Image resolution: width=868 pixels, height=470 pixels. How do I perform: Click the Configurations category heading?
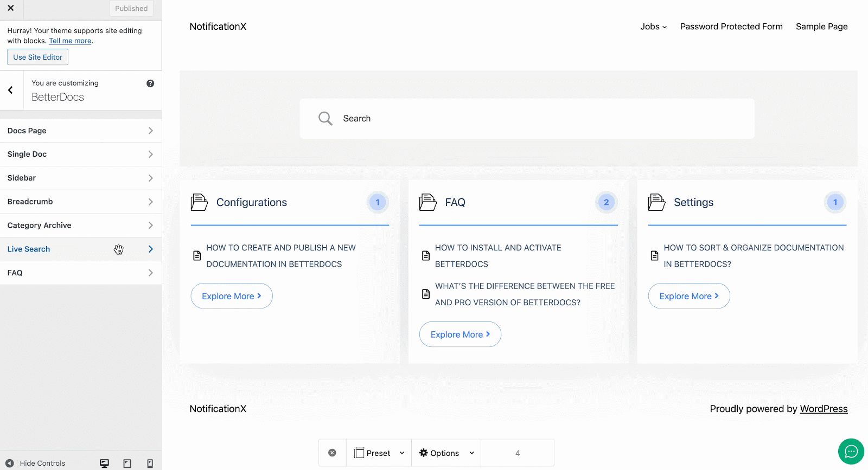coord(252,202)
